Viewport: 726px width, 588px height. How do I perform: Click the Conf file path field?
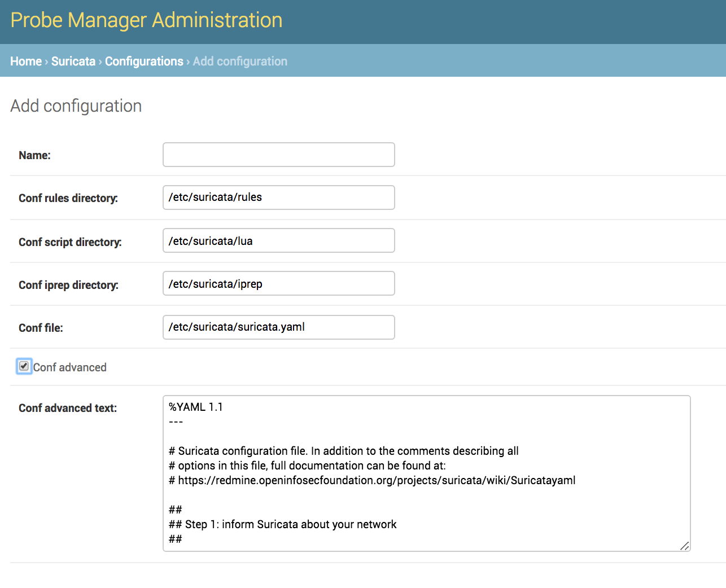click(x=279, y=327)
